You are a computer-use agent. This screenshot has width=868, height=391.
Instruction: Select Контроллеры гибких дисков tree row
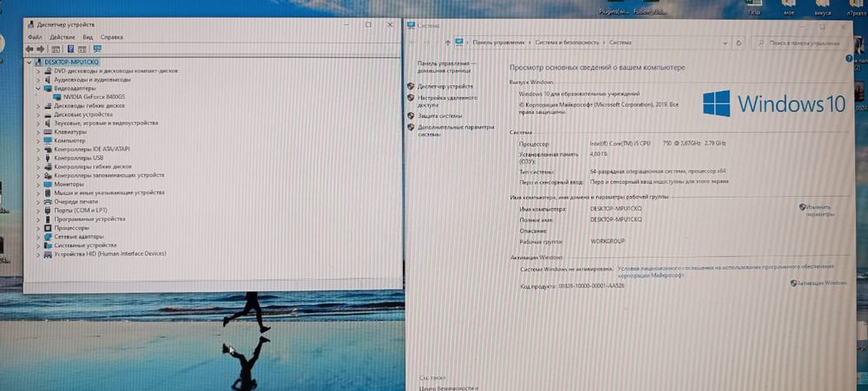click(93, 166)
